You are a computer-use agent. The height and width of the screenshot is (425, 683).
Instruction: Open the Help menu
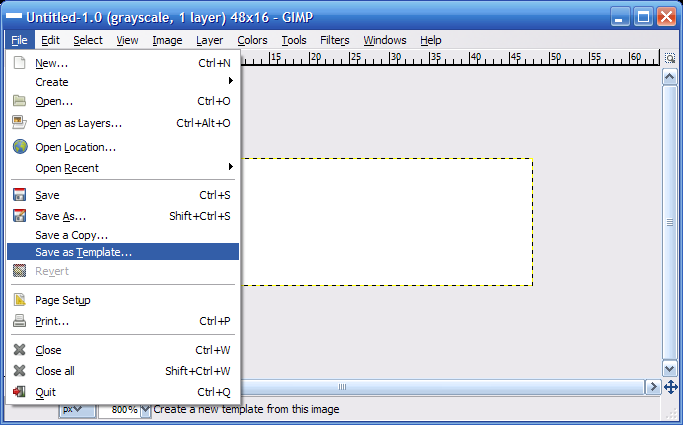[431, 40]
